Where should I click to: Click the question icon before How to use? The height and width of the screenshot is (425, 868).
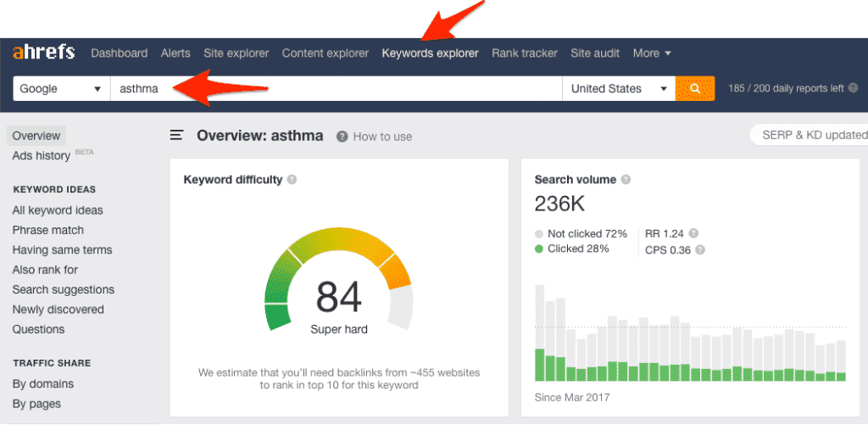[342, 137]
